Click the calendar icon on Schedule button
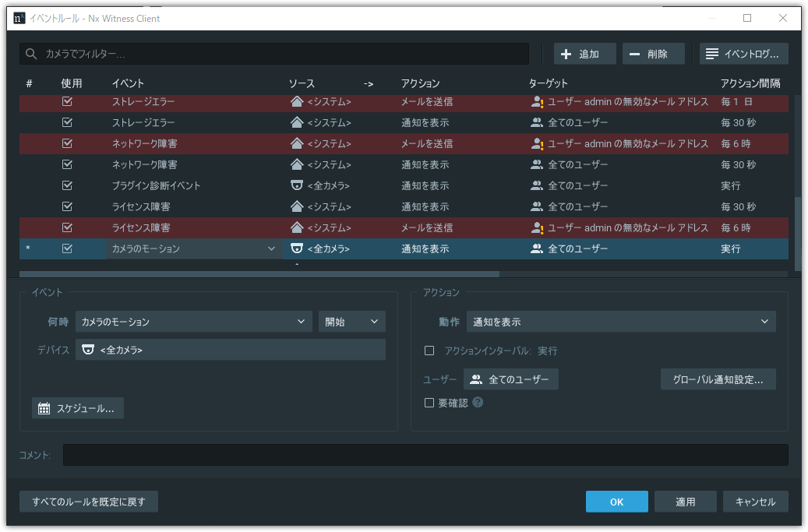Image resolution: width=808 pixels, height=532 pixels. click(44, 408)
